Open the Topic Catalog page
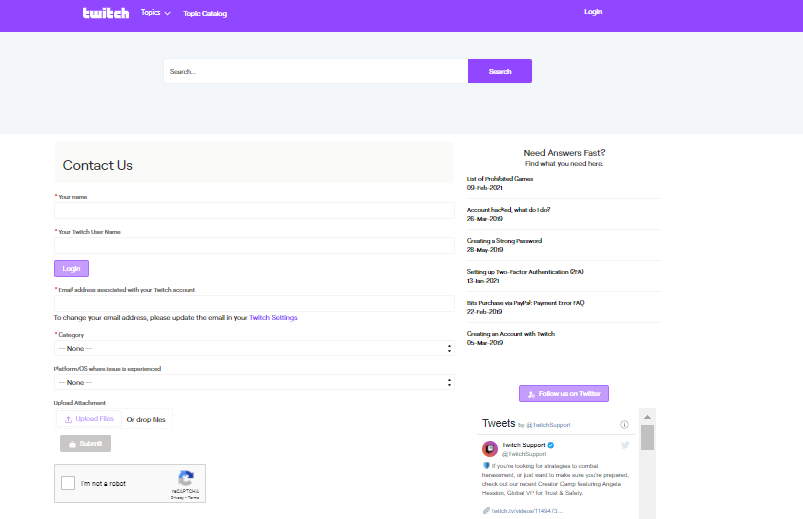 205,13
